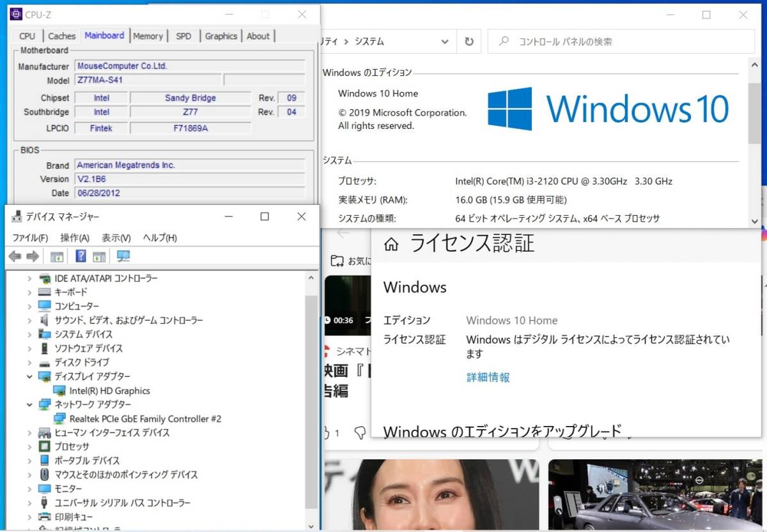
Task: Click the システム breadcrumb in Control Panel
Action: (369, 42)
